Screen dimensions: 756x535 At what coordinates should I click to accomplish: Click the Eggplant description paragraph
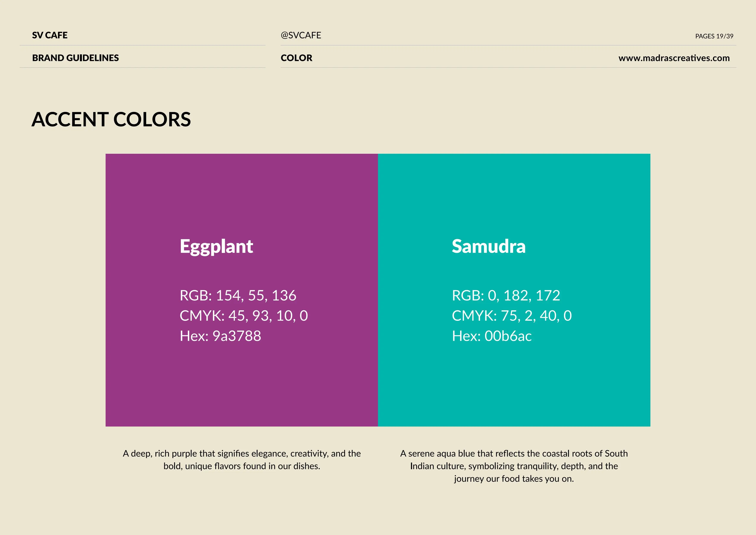click(242, 460)
